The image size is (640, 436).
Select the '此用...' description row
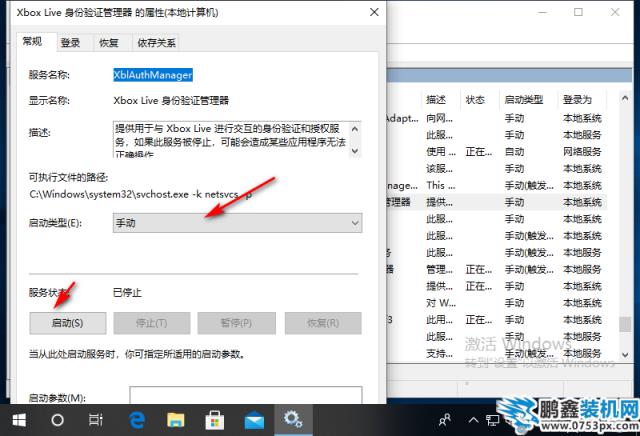(x=439, y=320)
